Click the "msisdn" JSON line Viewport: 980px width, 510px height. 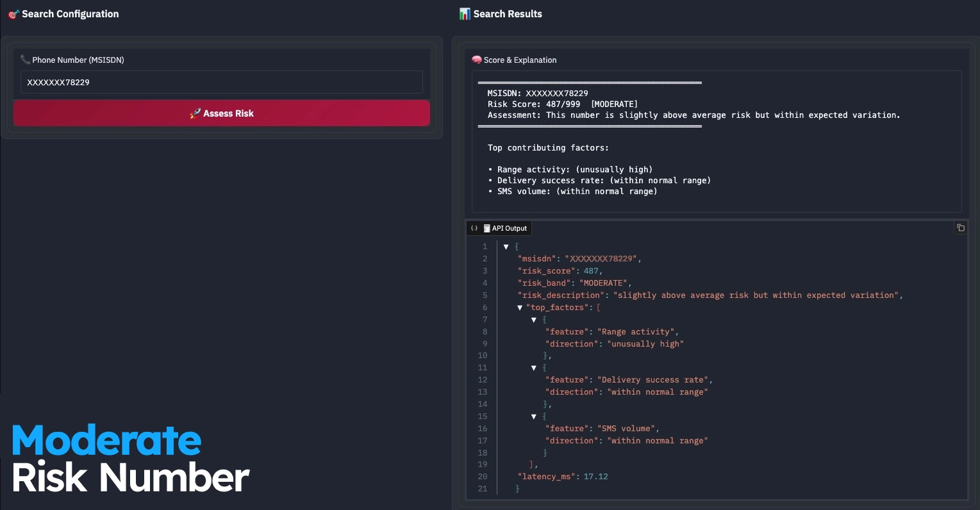pos(579,259)
